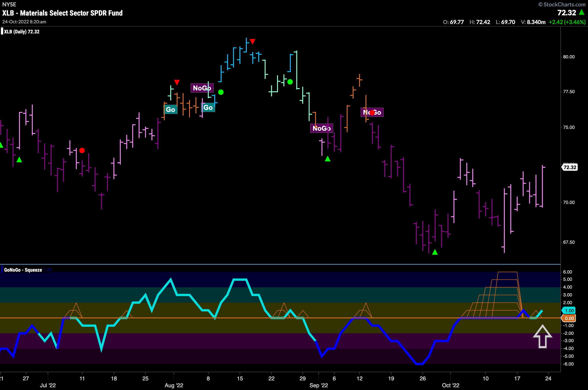Click the Oct '22 date axis label
The width and height of the screenshot is (588, 390).
pos(451,385)
